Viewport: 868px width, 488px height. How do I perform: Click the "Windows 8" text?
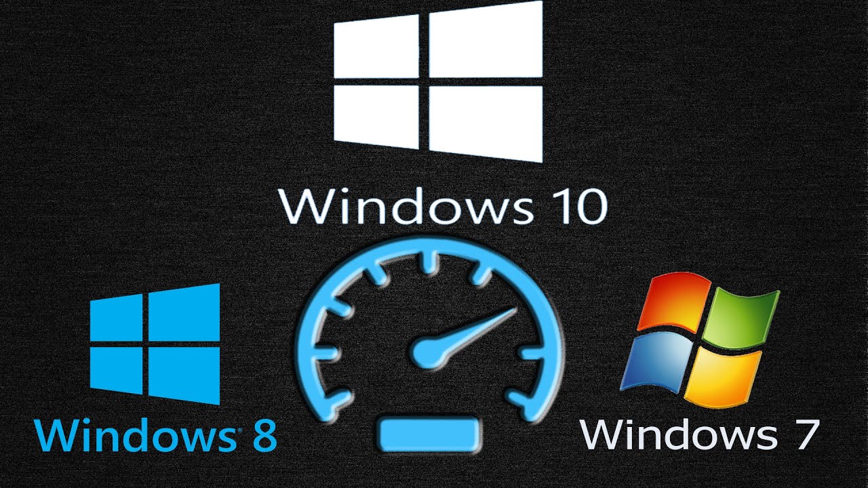click(155, 434)
